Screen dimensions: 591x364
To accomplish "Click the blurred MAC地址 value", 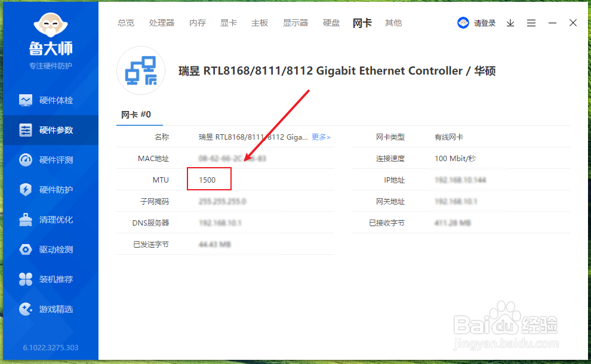I will coord(232,159).
